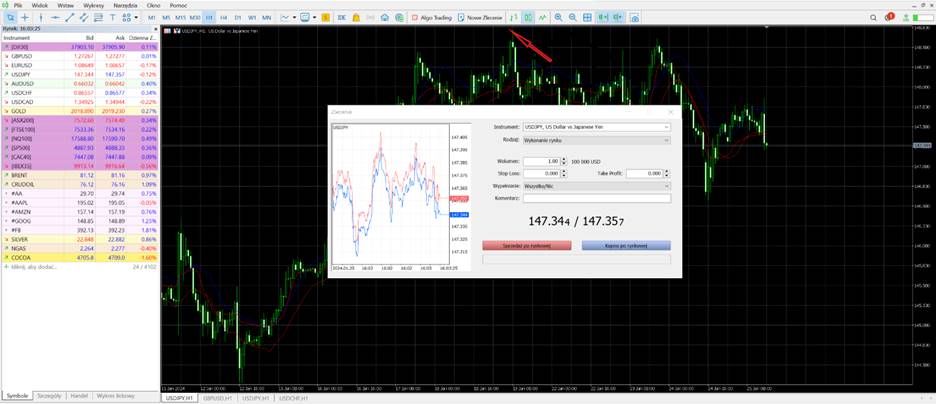This screenshot has height=404, width=936.
Task: Click the yellow dollar-sign toolbar icon
Action: pos(325,17)
